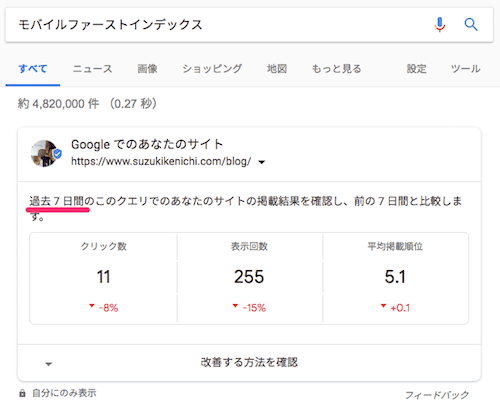Switch to the 画像 tab
The height and width of the screenshot is (411, 500).
click(x=147, y=69)
